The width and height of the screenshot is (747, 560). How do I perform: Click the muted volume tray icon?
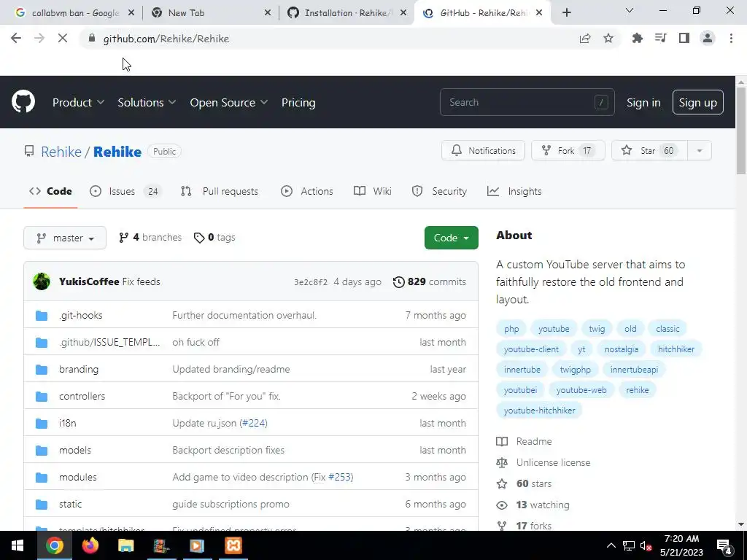pos(646,545)
